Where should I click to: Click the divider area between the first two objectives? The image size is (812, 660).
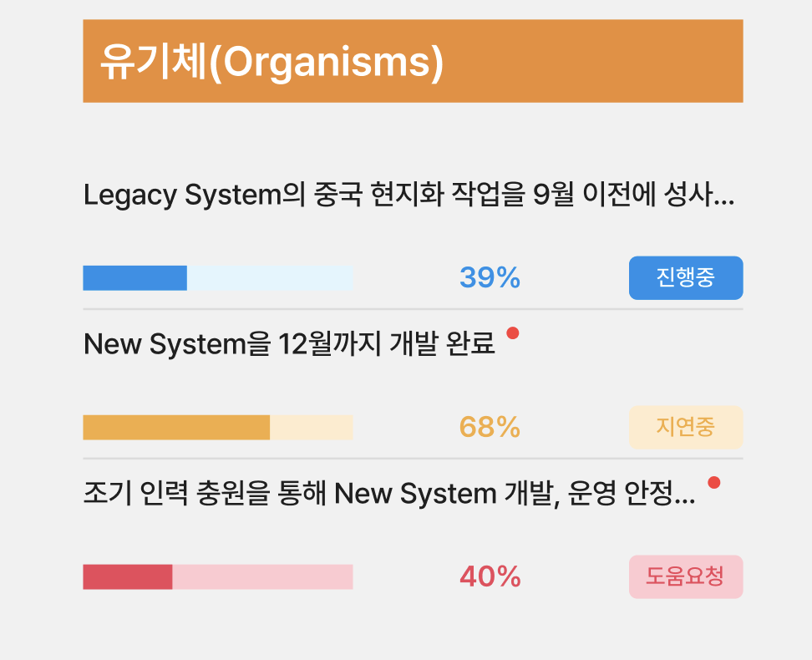pos(413,307)
